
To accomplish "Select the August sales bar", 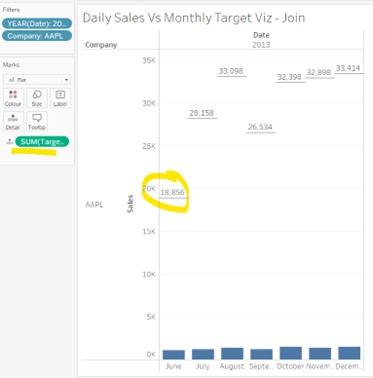I will tap(232, 354).
